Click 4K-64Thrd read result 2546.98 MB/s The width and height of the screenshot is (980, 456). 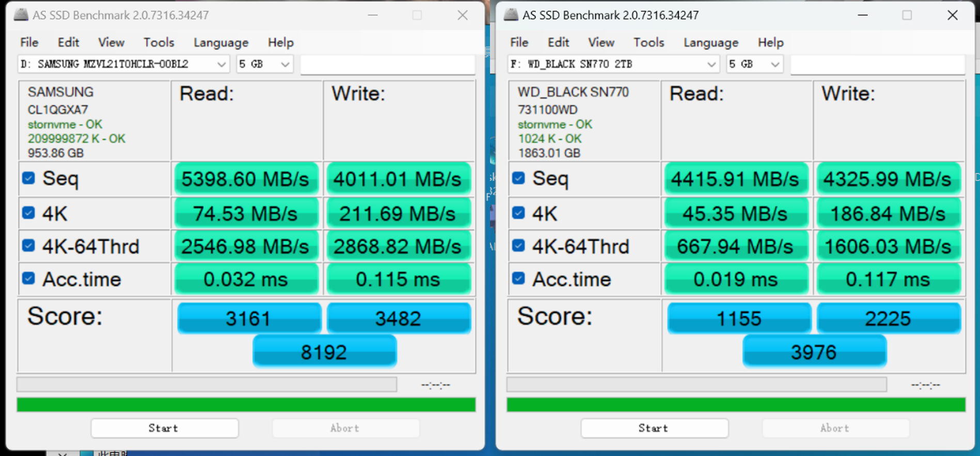[246, 246]
